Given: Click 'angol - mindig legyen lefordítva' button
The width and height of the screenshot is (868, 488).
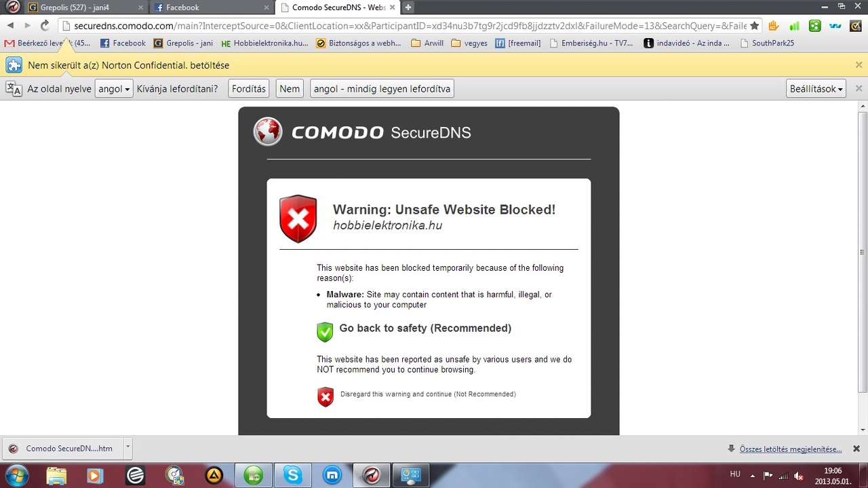Looking at the screenshot, I should [x=382, y=89].
